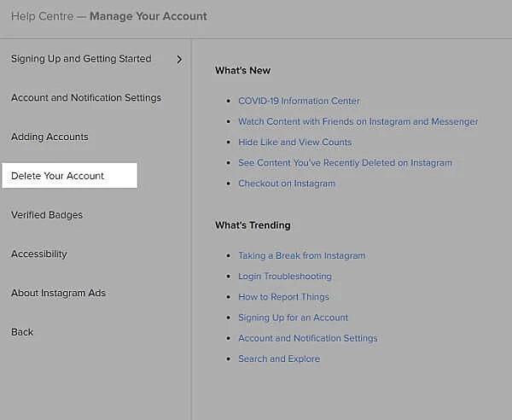This screenshot has width=512, height=420.
Task: Click Search and Explore link
Action: (279, 359)
